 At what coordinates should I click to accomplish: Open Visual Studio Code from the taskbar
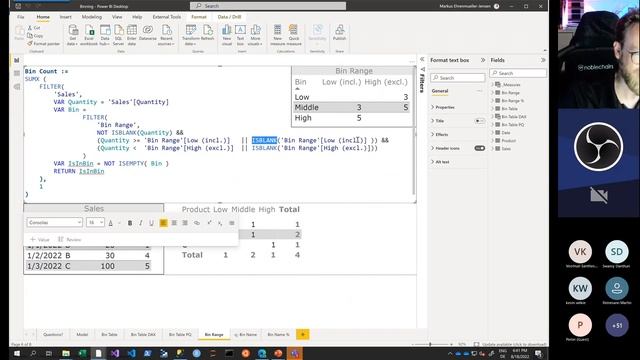(131, 353)
